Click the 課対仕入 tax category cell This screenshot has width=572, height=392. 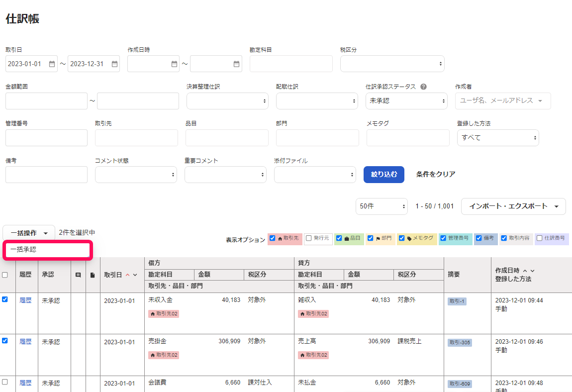tap(260, 383)
